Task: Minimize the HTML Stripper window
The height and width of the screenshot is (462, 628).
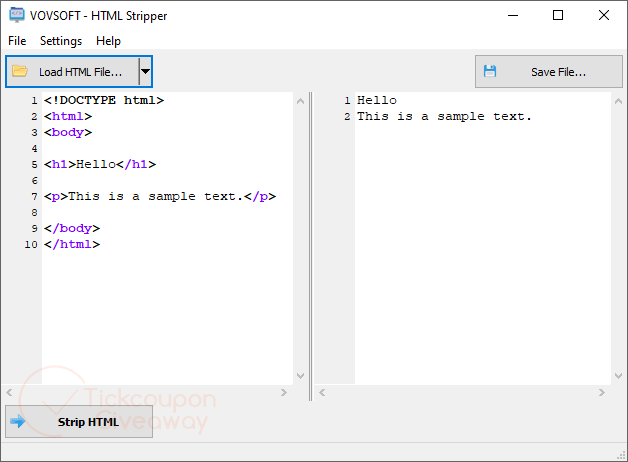Action: click(513, 15)
